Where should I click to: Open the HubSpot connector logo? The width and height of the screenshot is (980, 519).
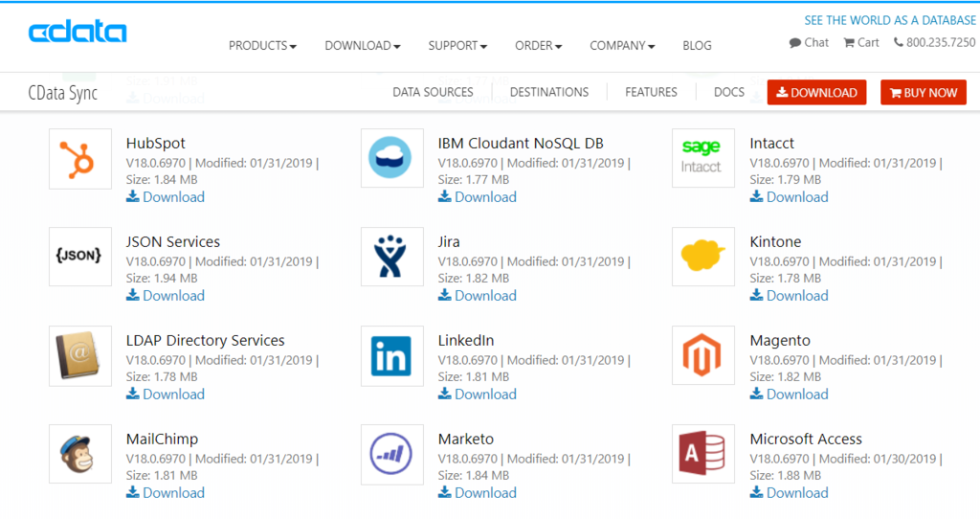80,159
